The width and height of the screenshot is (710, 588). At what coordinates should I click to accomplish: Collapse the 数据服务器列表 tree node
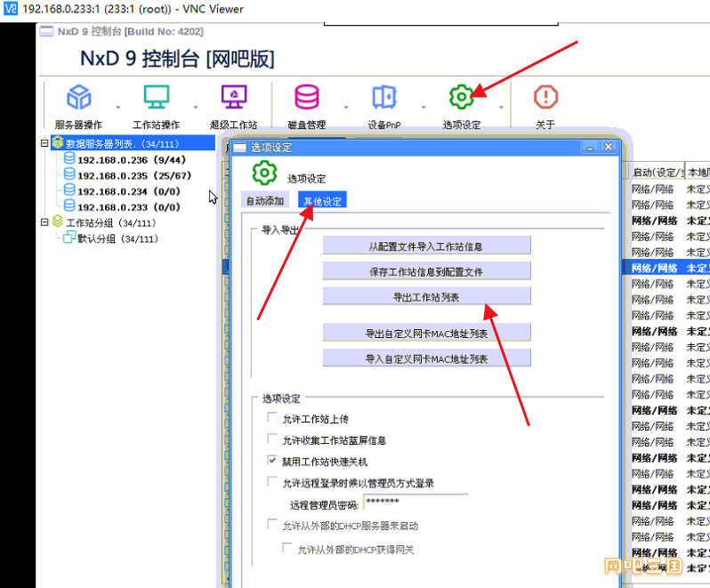tap(44, 143)
